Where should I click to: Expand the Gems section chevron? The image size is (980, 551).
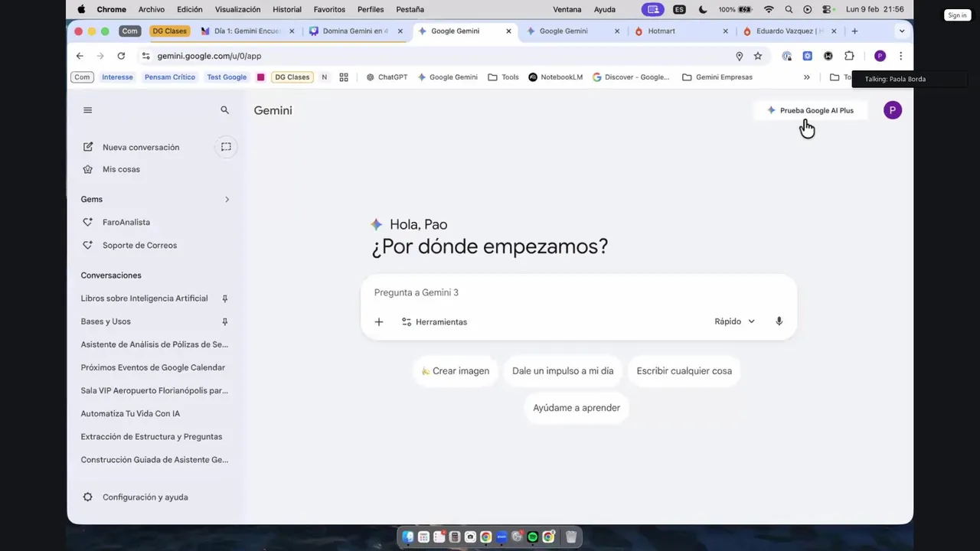(x=227, y=200)
